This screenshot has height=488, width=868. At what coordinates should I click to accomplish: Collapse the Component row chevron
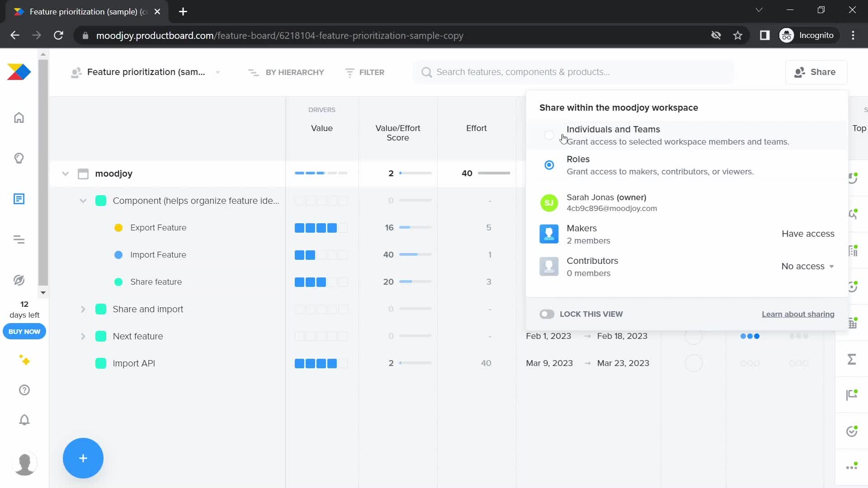tap(83, 201)
